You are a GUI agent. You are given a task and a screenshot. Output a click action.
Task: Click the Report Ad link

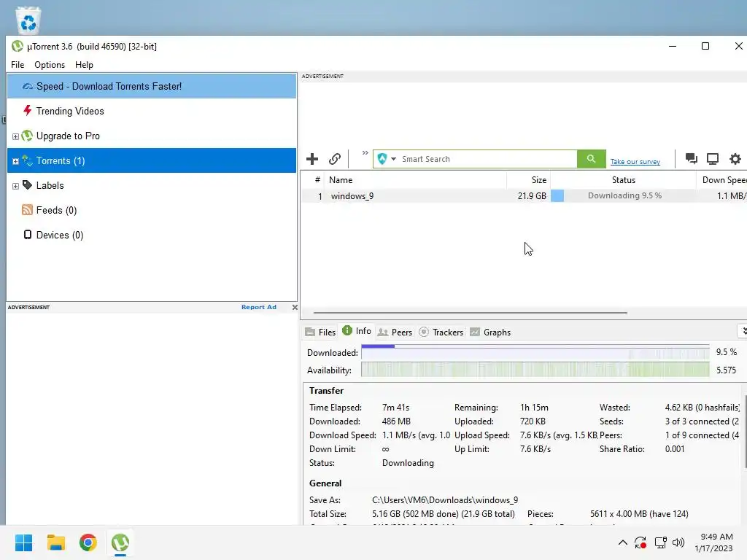coord(259,307)
